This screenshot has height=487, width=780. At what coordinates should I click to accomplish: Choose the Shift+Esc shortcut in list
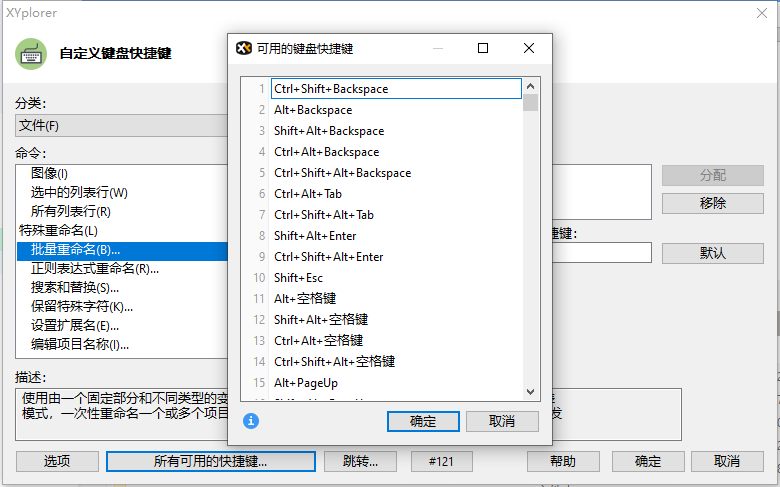[x=299, y=278]
